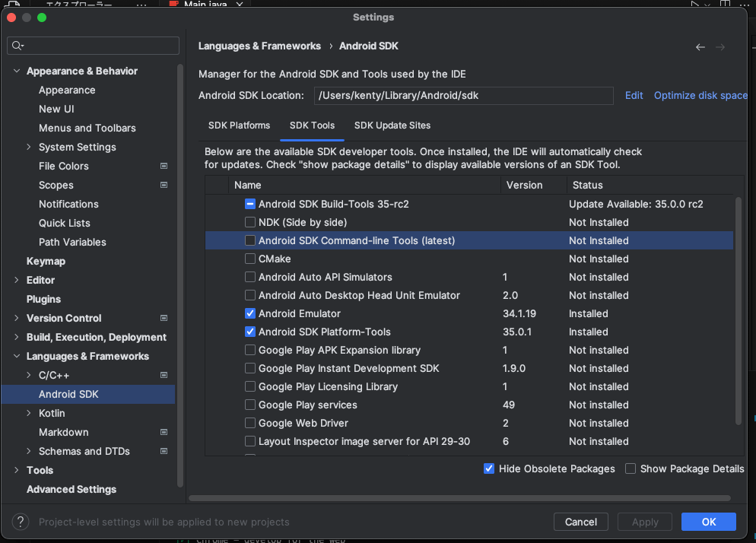Click project-level icon beside Markdown
This screenshot has height=543, width=756.
click(x=164, y=432)
